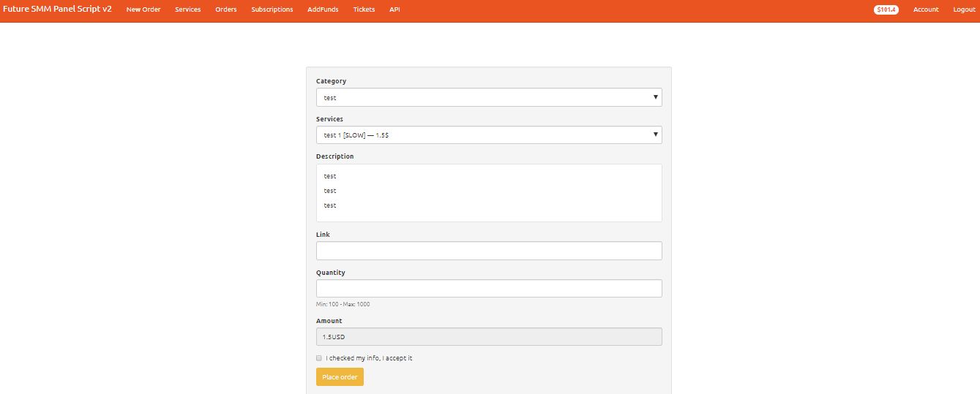The width and height of the screenshot is (980, 394).
Task: Click the Place order button
Action: point(340,377)
